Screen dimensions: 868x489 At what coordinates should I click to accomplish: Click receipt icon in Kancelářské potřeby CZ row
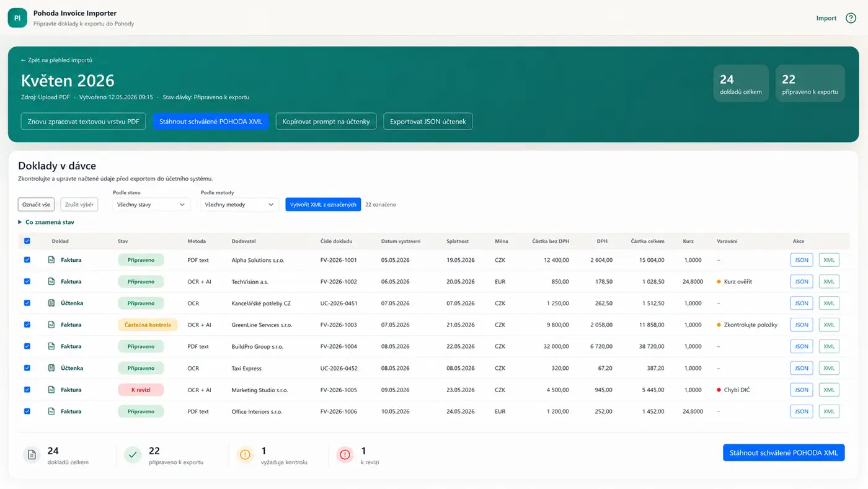tap(51, 303)
